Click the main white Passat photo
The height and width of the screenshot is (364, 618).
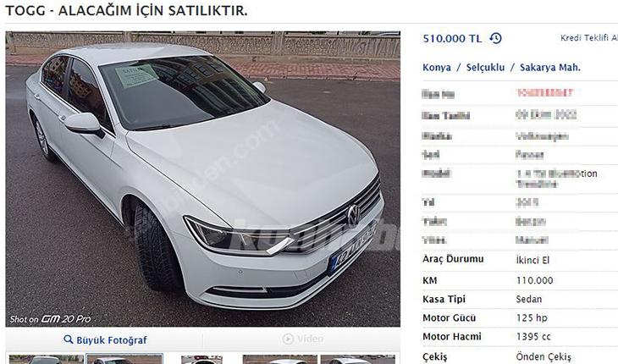[x=203, y=179]
